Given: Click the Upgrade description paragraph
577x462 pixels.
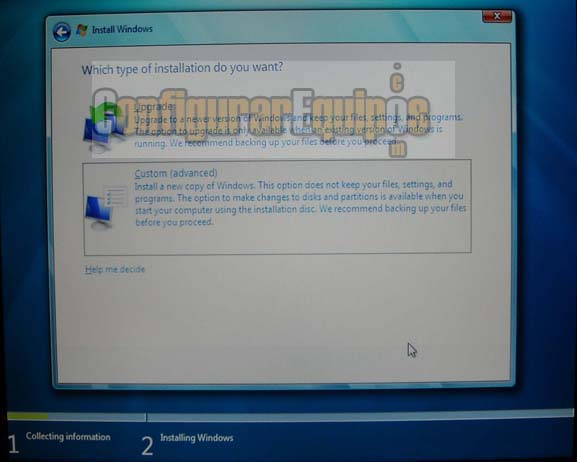Looking at the screenshot, I should [297, 130].
